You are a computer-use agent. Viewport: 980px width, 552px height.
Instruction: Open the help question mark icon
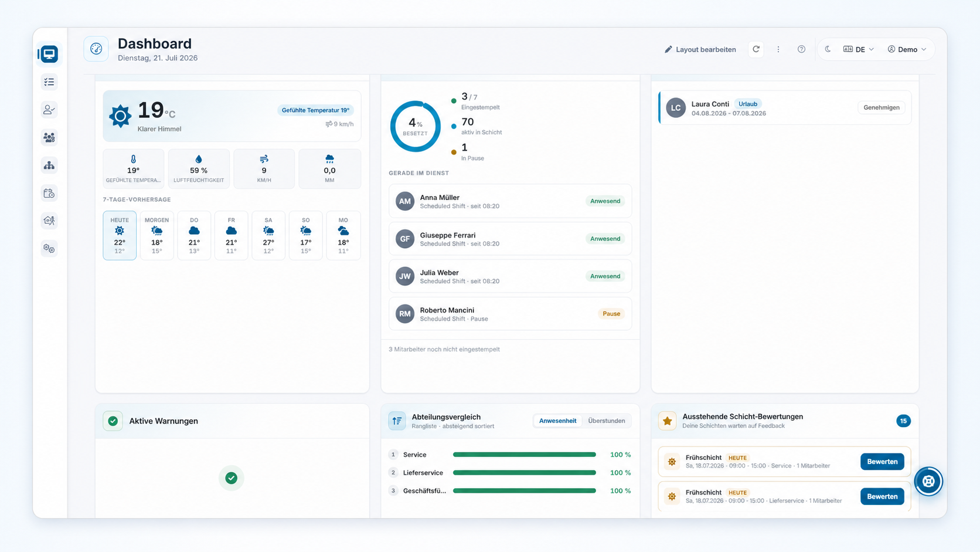click(x=801, y=49)
